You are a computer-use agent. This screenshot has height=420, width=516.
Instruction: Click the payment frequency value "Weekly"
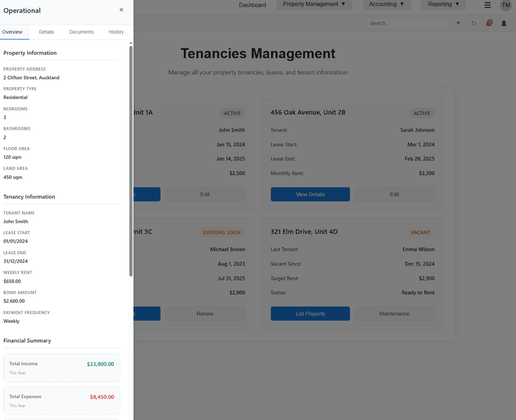[11, 322]
